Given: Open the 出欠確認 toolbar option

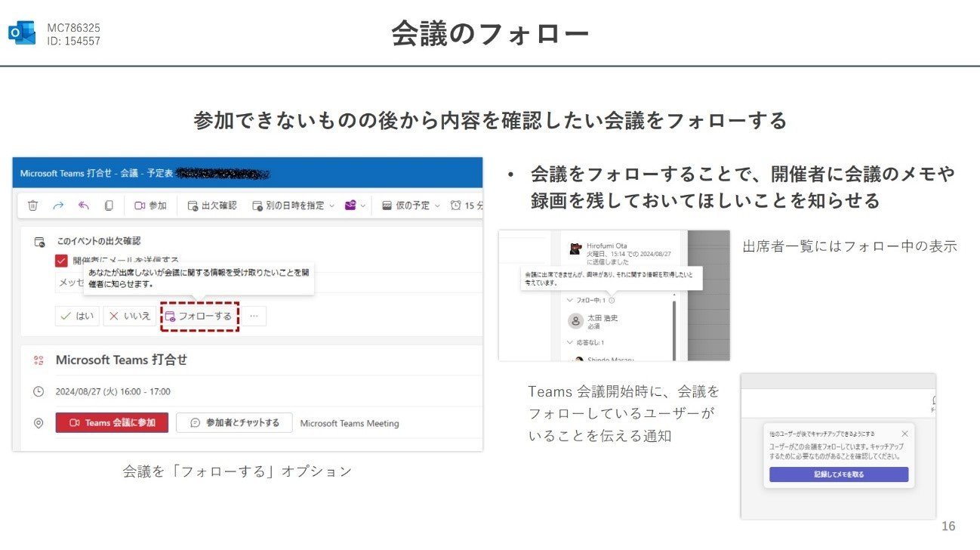Looking at the screenshot, I should pos(212,205).
